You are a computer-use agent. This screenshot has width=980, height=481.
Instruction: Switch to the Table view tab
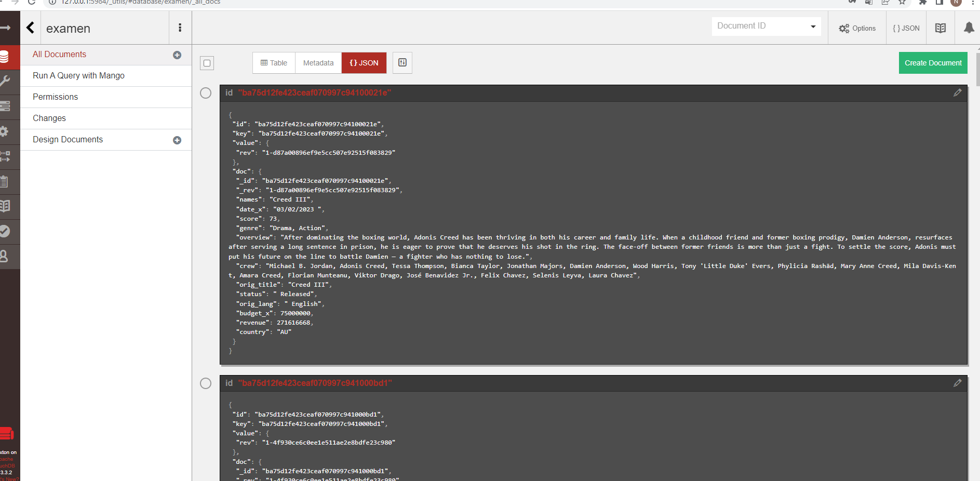(274, 62)
